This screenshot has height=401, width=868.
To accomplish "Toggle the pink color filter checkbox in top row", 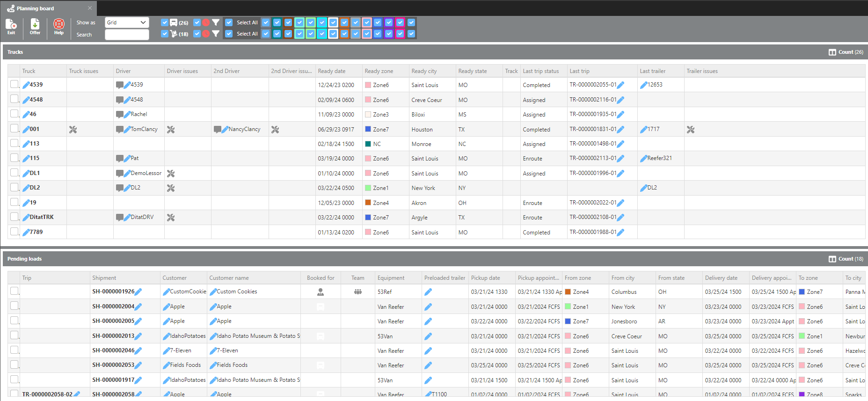I will tap(366, 22).
